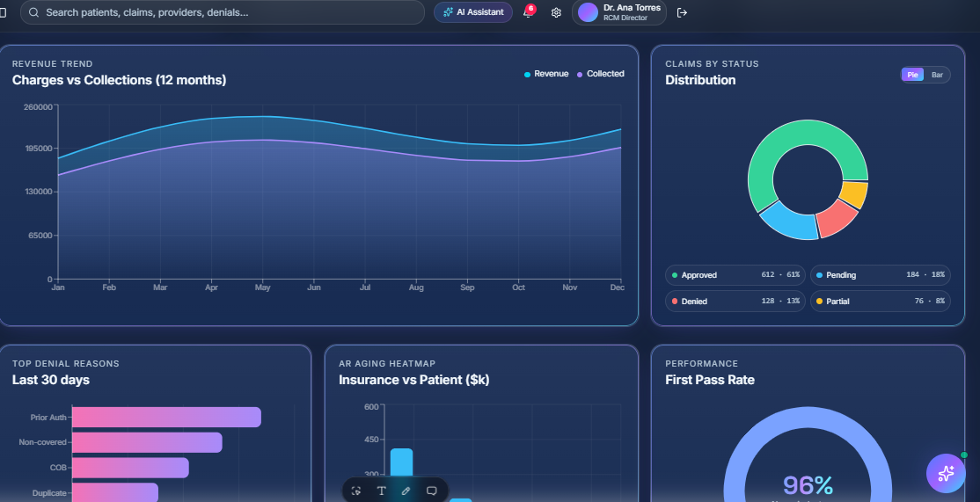Click the First Pass Rate heading
Image resolution: width=980 pixels, height=502 pixels.
[x=709, y=380]
